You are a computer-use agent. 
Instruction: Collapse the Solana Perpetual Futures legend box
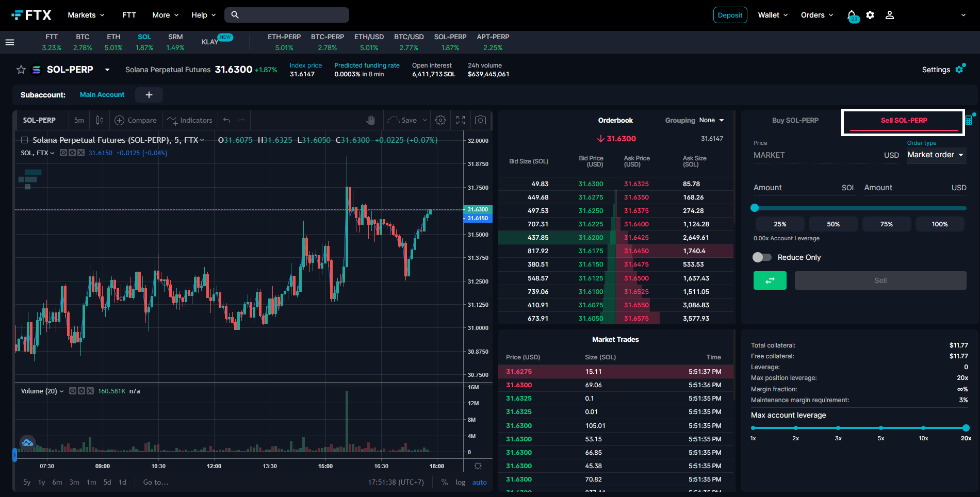tap(24, 140)
